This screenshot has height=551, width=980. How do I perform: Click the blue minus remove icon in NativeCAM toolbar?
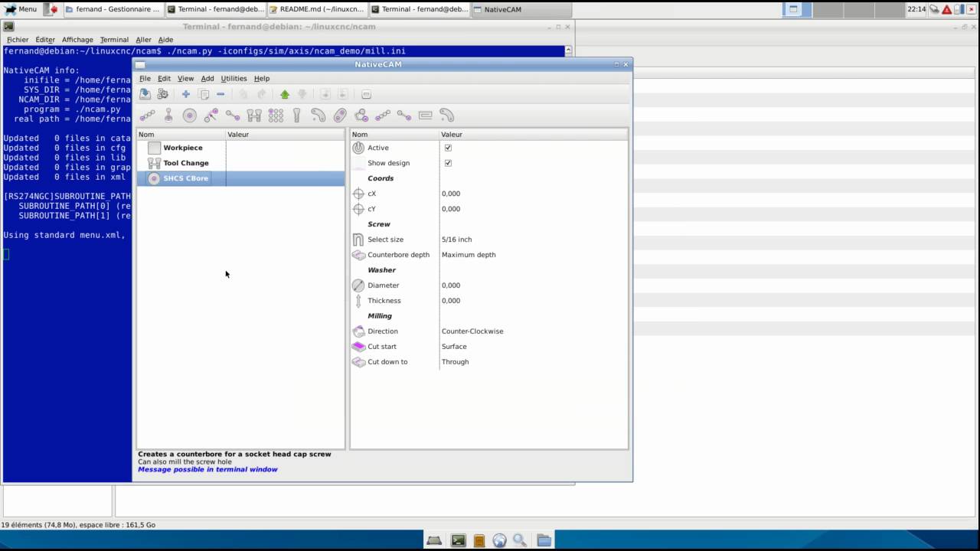click(220, 94)
